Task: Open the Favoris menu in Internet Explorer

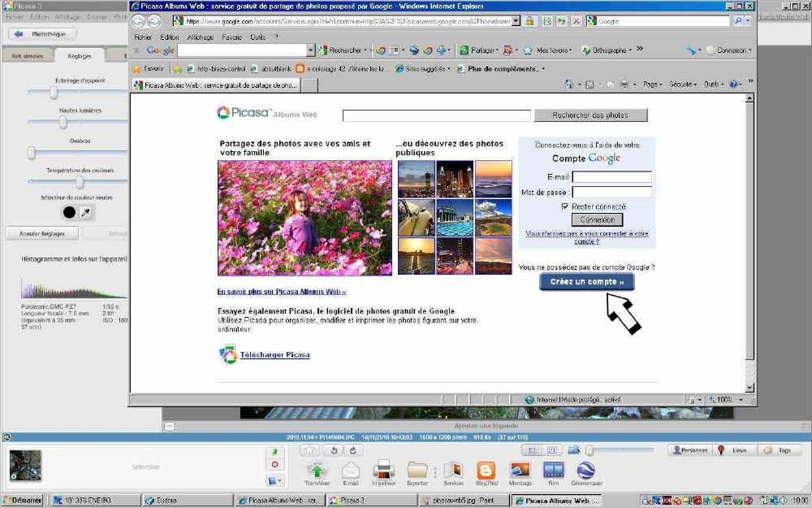Action: (232, 37)
